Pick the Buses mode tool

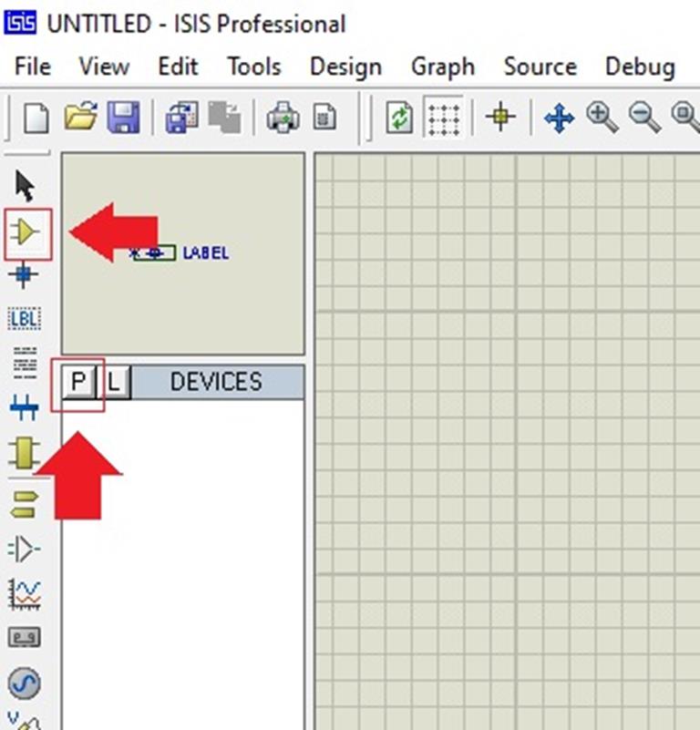[x=25, y=408]
